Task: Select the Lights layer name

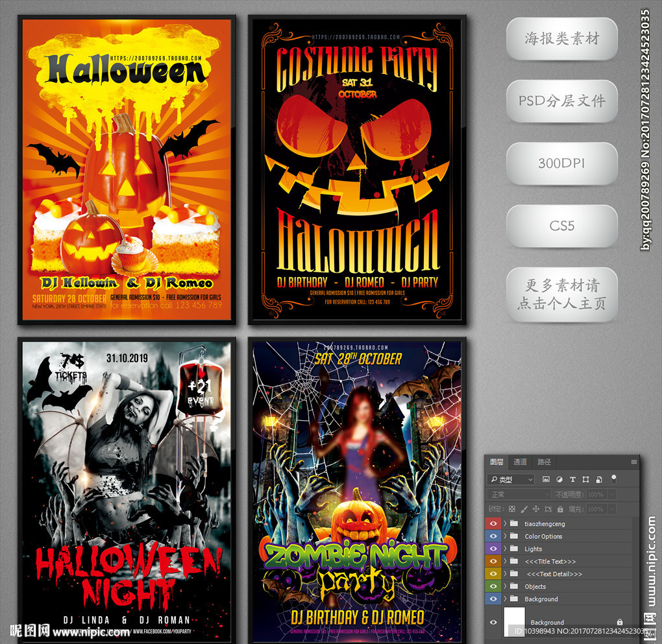Action: [533, 549]
